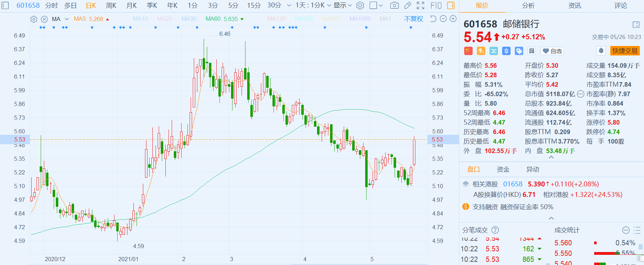Expand more time periods after 30分
This screenshot has height=265, width=644.
tap(289, 6)
